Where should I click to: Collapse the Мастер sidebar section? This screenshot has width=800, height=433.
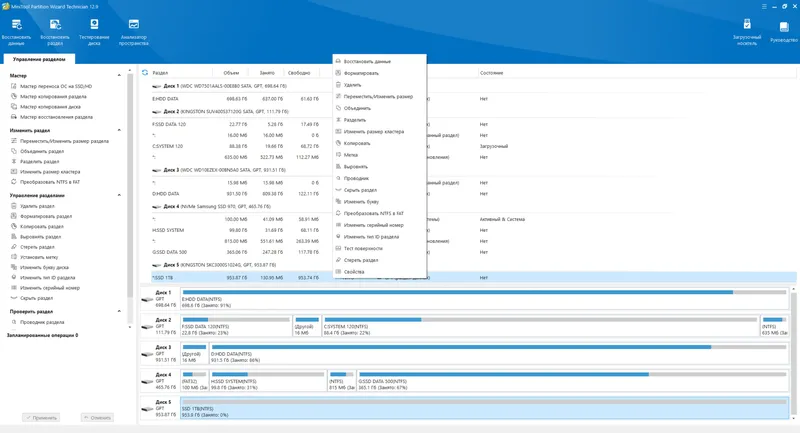click(x=119, y=75)
